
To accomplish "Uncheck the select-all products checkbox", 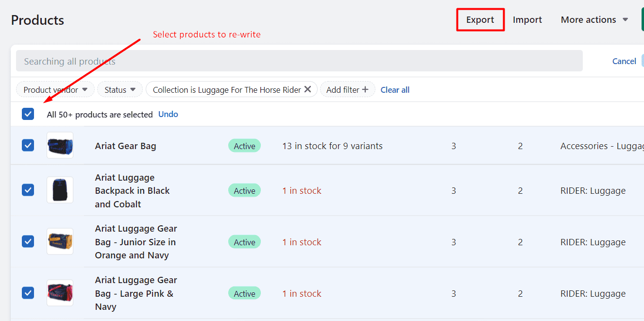I will [28, 114].
